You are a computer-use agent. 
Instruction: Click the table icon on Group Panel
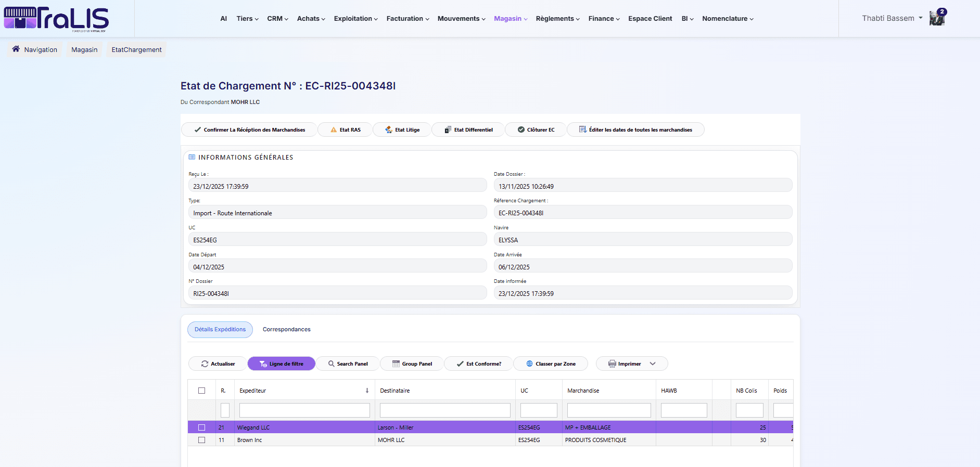pyautogui.click(x=396, y=364)
